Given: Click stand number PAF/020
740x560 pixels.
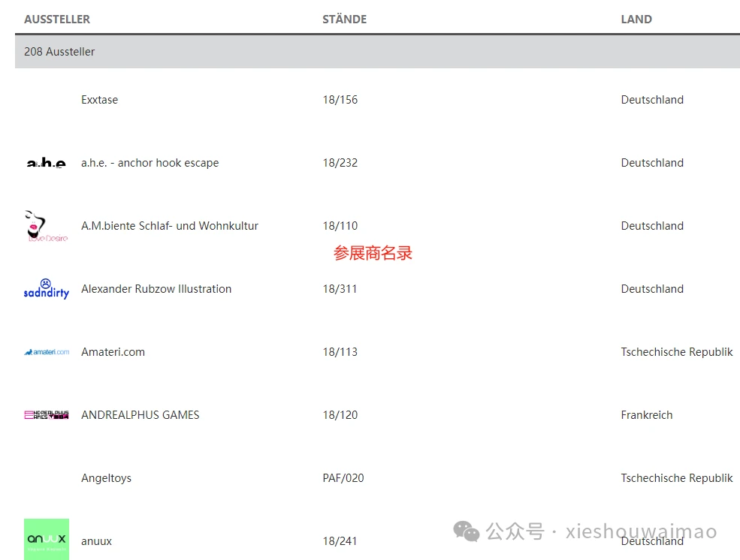Looking at the screenshot, I should [343, 478].
